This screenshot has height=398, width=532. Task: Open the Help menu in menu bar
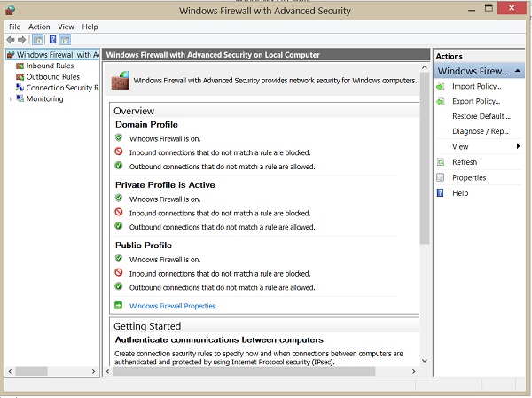click(90, 27)
